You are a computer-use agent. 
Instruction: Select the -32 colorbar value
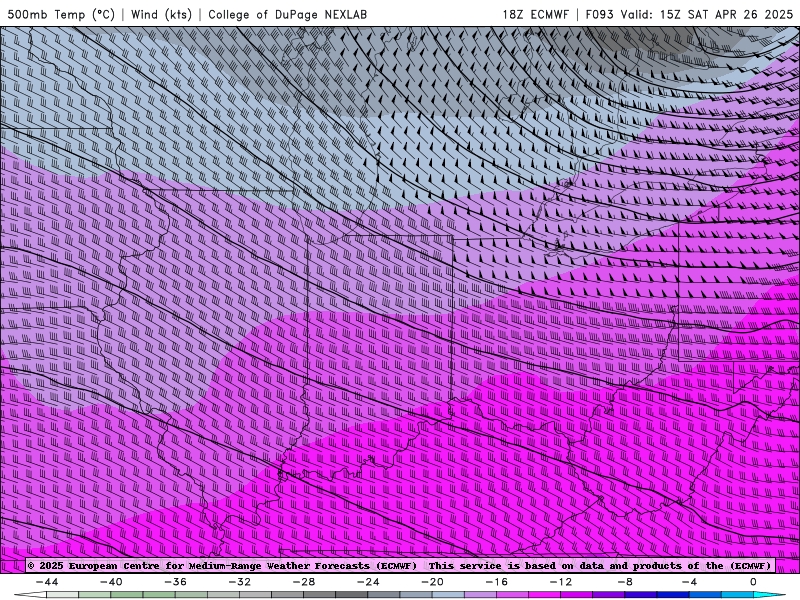pyautogui.click(x=239, y=582)
